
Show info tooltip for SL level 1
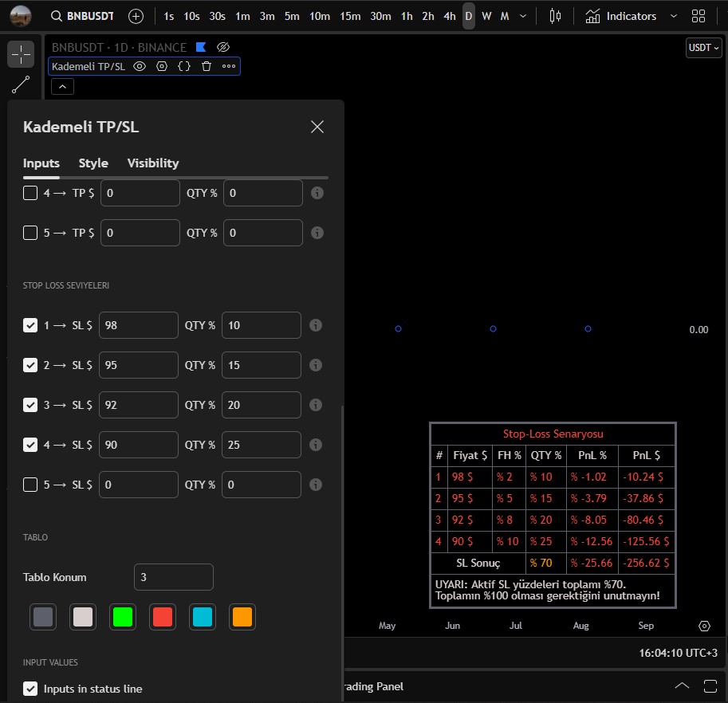[x=316, y=325]
